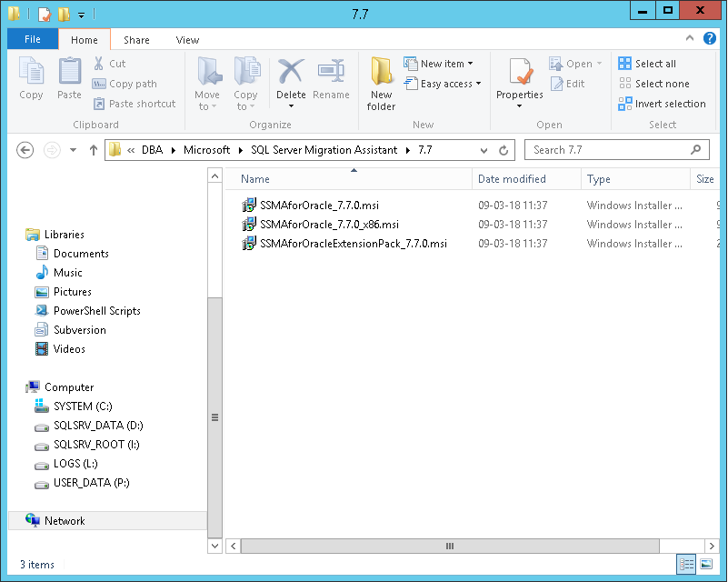Open the Subversion library

point(79,330)
